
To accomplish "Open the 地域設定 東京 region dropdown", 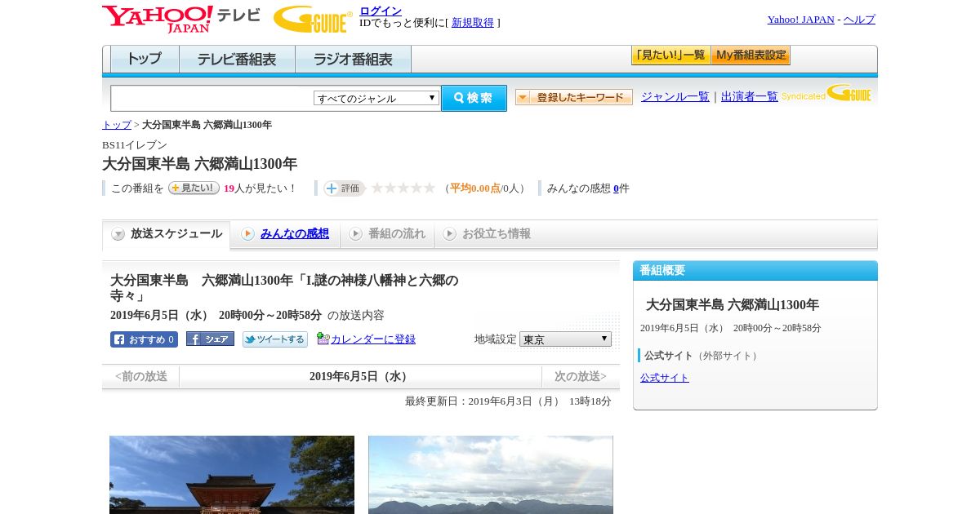I will [565, 339].
